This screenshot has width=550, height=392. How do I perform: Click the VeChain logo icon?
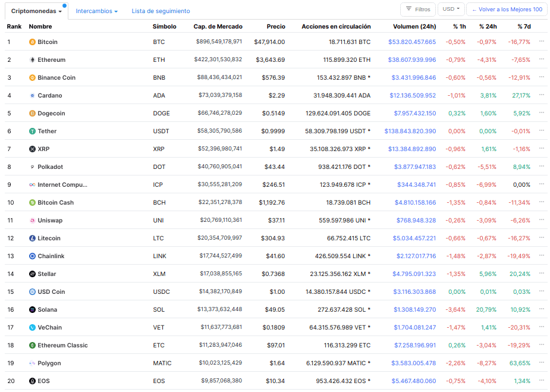coord(32,328)
